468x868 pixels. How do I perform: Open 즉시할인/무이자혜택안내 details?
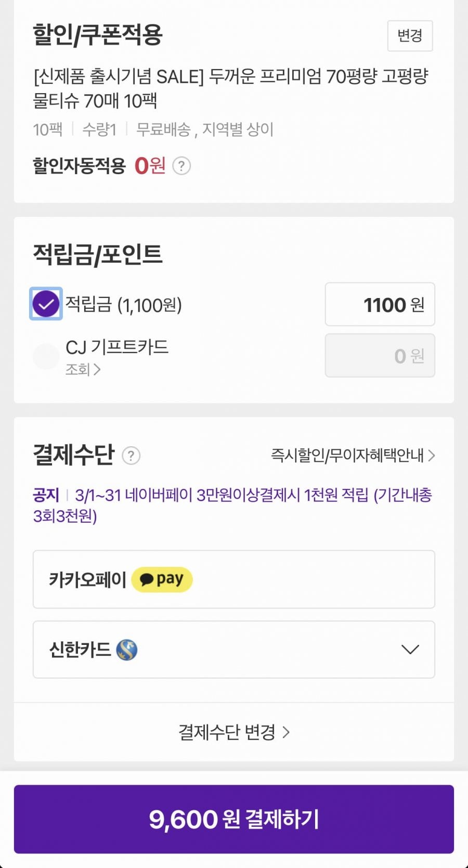click(x=353, y=456)
